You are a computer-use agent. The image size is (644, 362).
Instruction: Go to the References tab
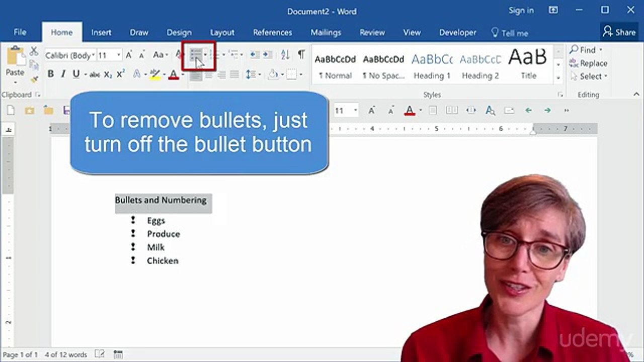[x=273, y=32]
